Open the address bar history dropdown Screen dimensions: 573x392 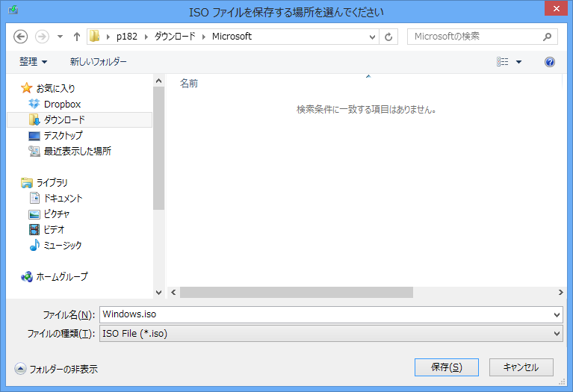[x=372, y=37]
